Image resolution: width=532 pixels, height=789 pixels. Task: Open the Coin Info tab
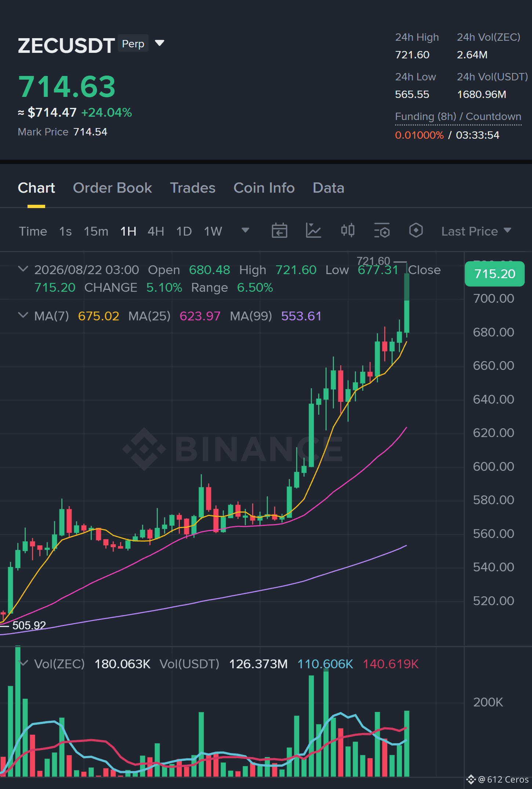click(264, 188)
